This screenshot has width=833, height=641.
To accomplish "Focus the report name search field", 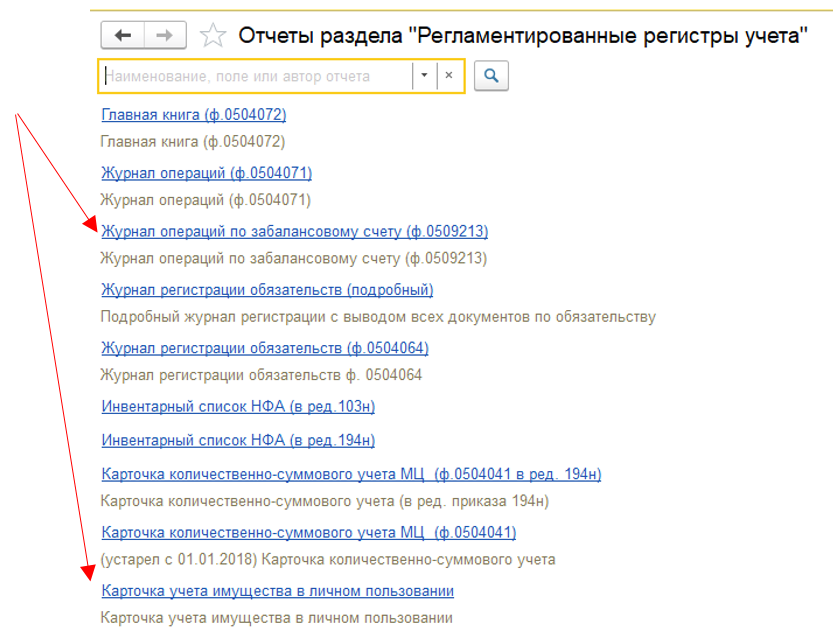I will click(x=256, y=76).
